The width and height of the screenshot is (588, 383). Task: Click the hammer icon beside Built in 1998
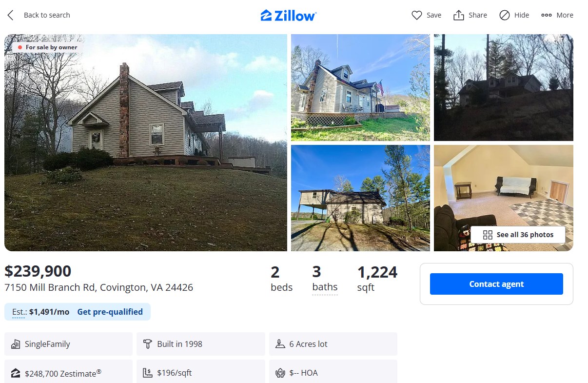click(x=148, y=344)
